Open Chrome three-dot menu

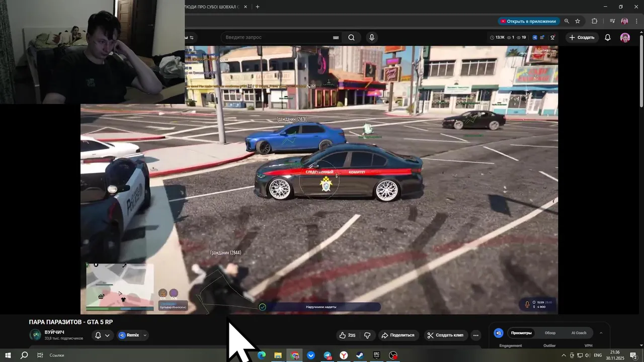click(636, 21)
